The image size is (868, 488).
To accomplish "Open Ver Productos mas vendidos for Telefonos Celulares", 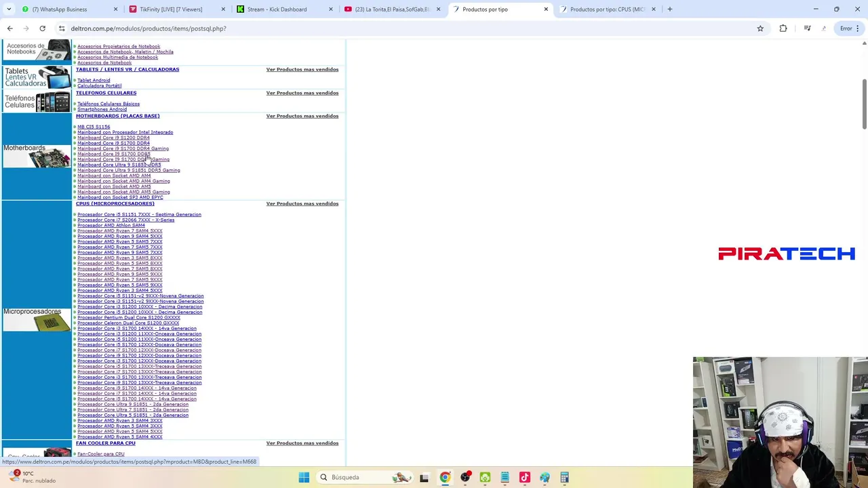I will click(x=302, y=93).
